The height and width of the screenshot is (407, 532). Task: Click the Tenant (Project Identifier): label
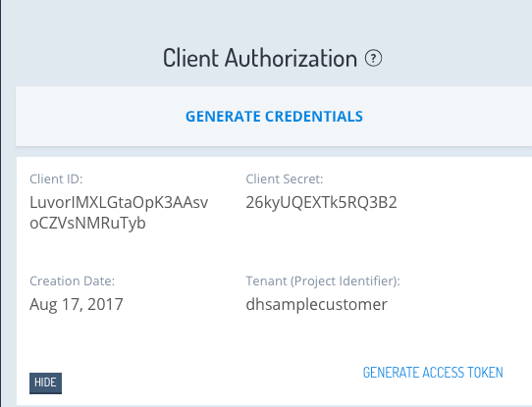point(323,280)
